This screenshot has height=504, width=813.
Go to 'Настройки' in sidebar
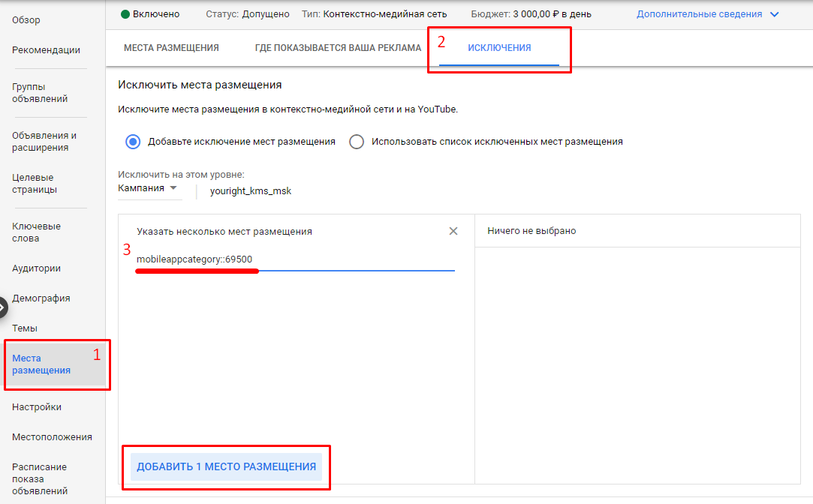click(37, 407)
